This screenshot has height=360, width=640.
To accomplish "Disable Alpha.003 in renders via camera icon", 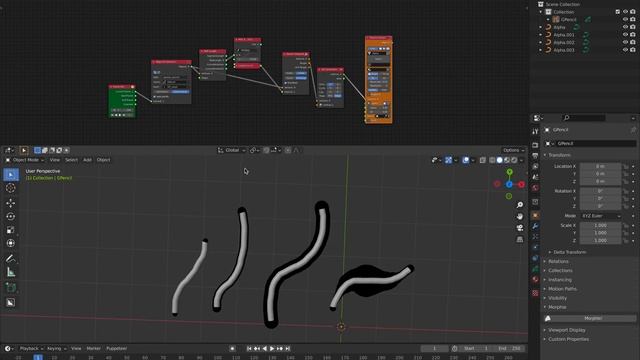I will coord(633,50).
